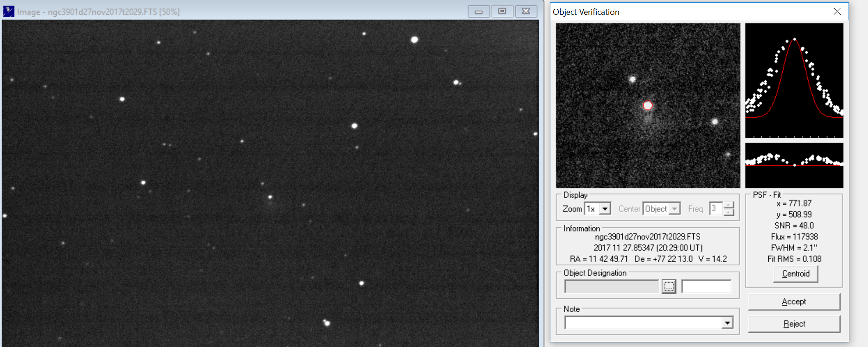This screenshot has width=868, height=347.
Task: Open the Zoom 1x dropdown
Action: (605, 209)
